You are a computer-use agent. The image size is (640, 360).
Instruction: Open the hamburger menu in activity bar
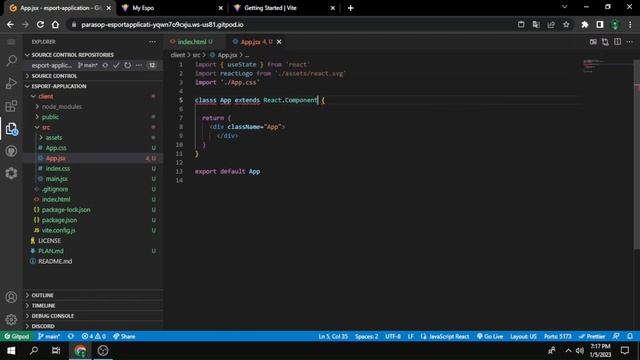tap(11, 42)
